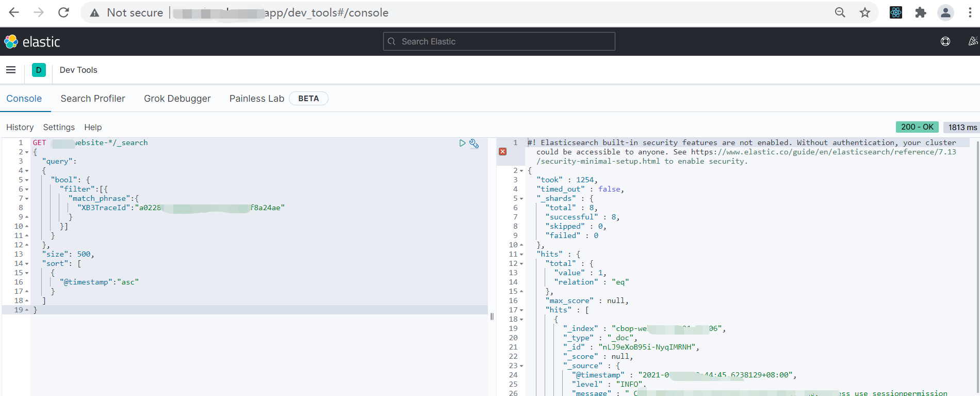Click the "value" : 1 line

pos(580,273)
